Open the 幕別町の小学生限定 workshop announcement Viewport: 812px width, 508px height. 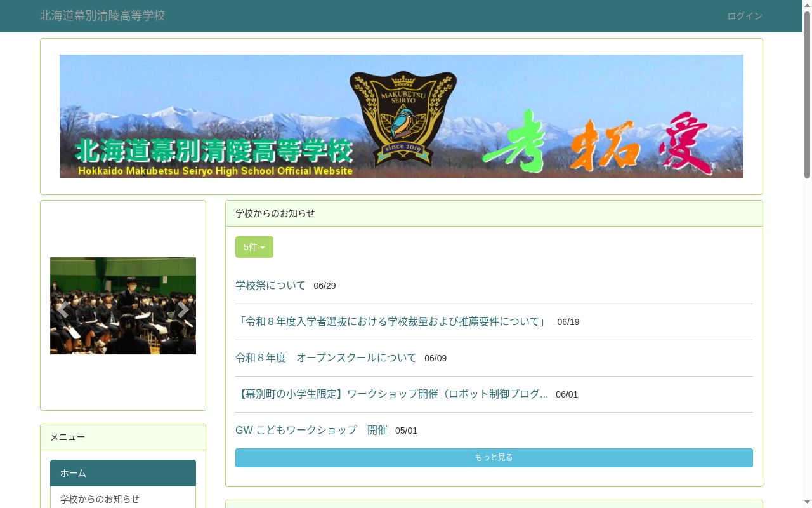point(391,394)
